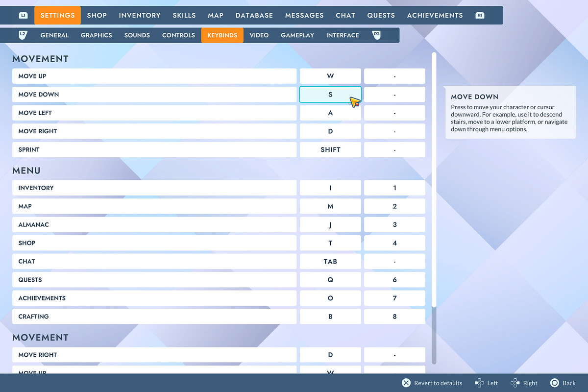
Task: Click the X icon next to Revert to defaults
Action: point(405,383)
